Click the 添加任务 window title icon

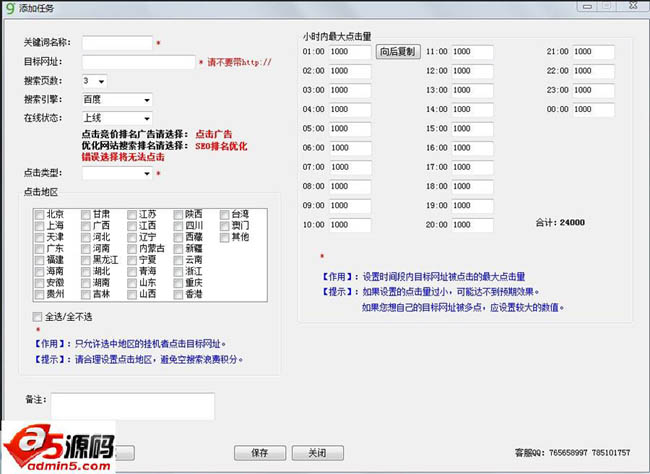tap(10, 8)
